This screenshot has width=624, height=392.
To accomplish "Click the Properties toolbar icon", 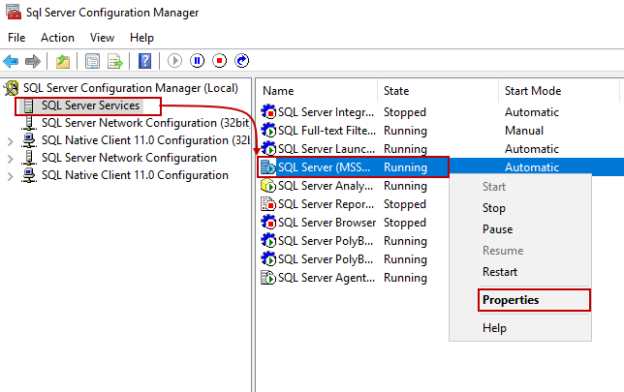I will (92, 61).
